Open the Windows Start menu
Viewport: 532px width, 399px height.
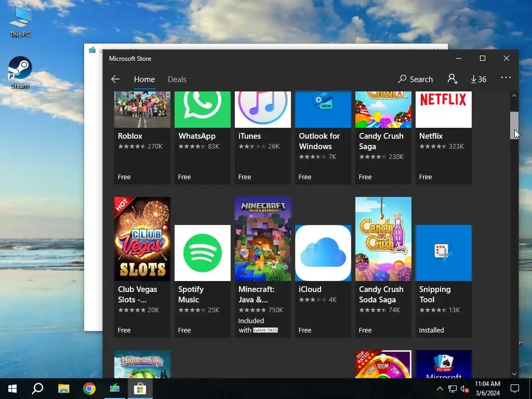coord(12,389)
